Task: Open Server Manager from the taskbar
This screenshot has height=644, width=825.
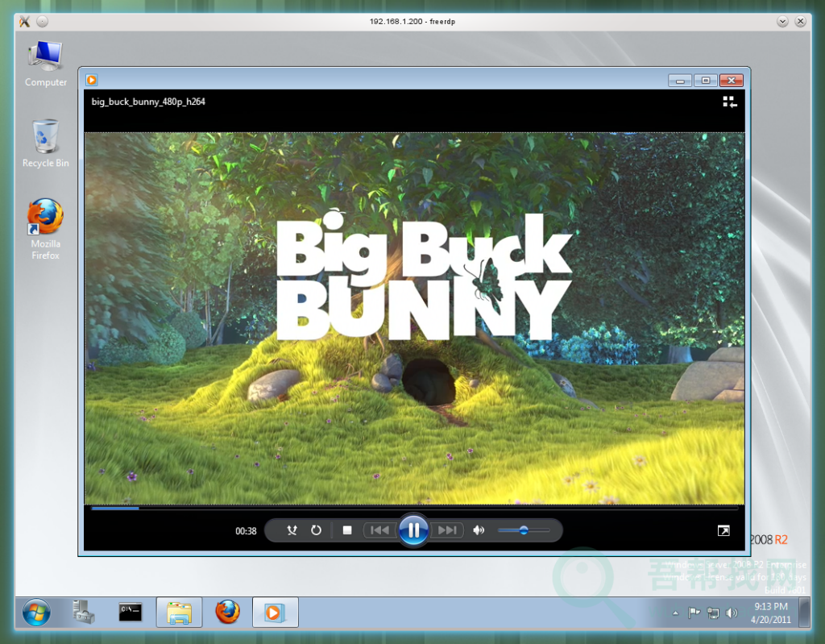Action: pos(83,613)
